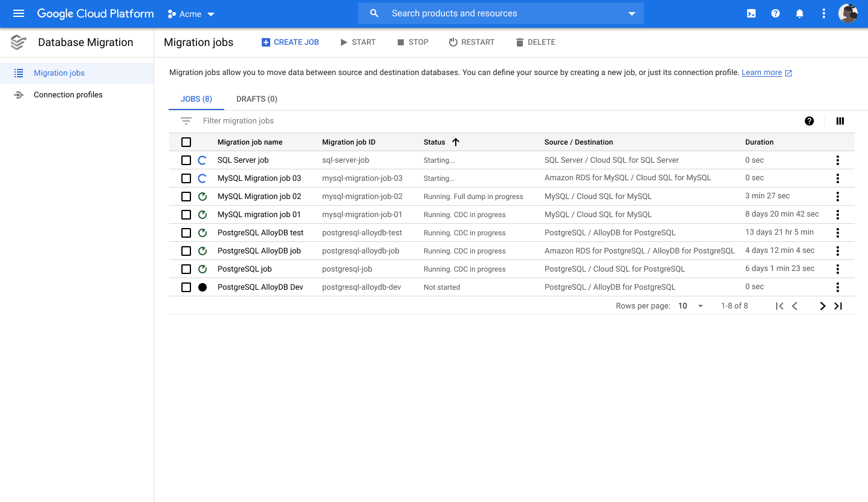Select the MySQL Migration job 02 checkbox

(x=186, y=197)
